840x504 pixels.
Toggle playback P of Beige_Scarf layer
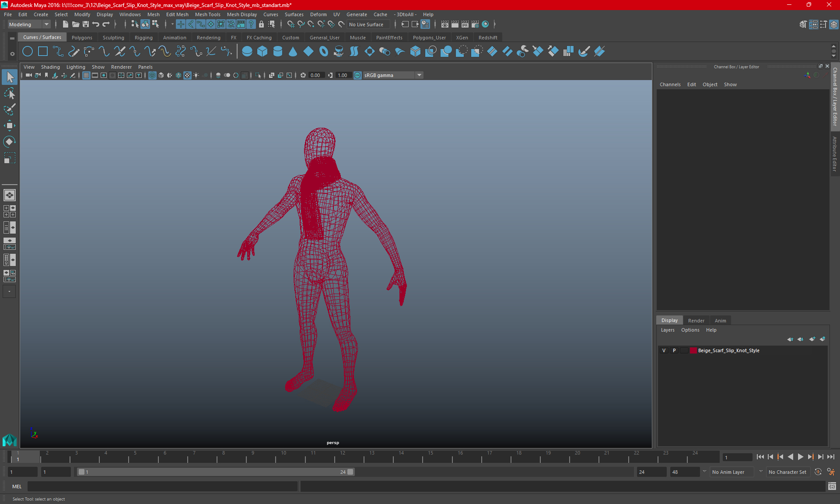click(x=674, y=350)
